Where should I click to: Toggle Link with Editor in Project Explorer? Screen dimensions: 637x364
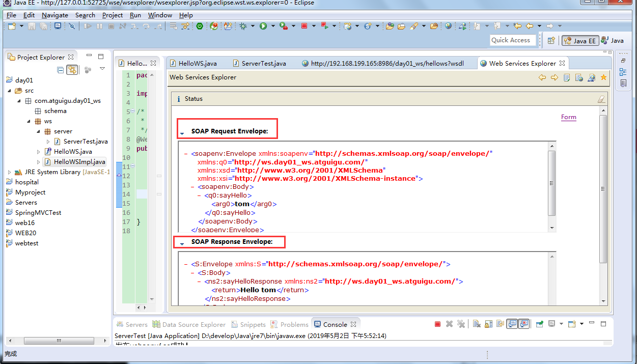point(72,69)
